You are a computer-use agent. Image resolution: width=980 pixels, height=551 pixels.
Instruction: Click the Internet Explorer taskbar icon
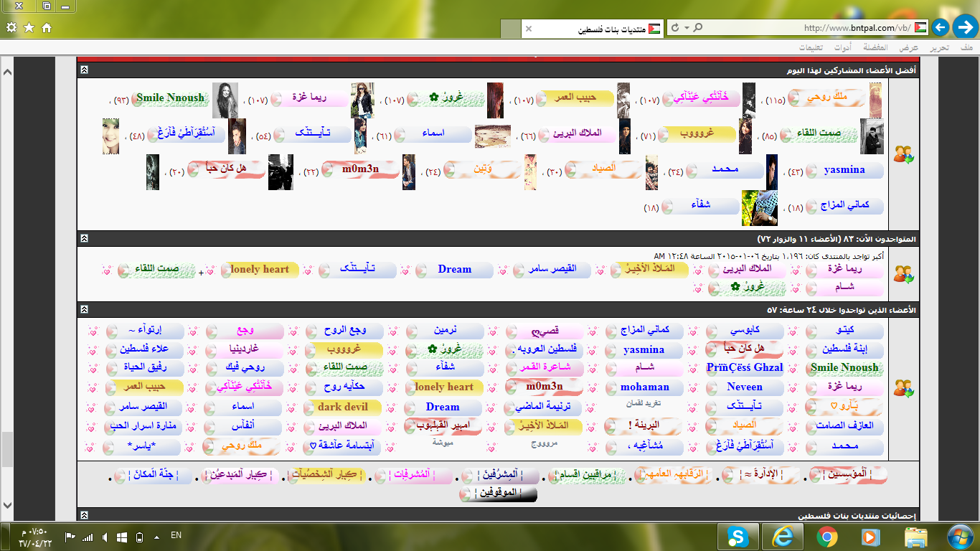(x=781, y=537)
